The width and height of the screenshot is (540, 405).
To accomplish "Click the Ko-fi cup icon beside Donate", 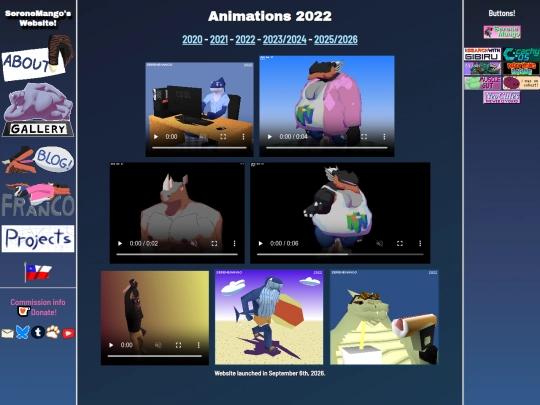I will coord(24,312).
